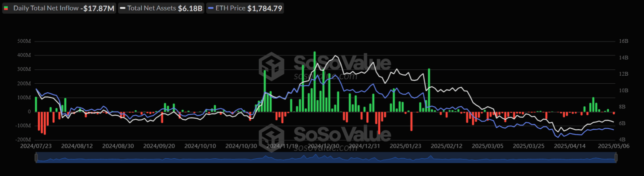Toggle the Daily Total Net Inflow series
Screen dimensions: 644x176
[59, 8]
